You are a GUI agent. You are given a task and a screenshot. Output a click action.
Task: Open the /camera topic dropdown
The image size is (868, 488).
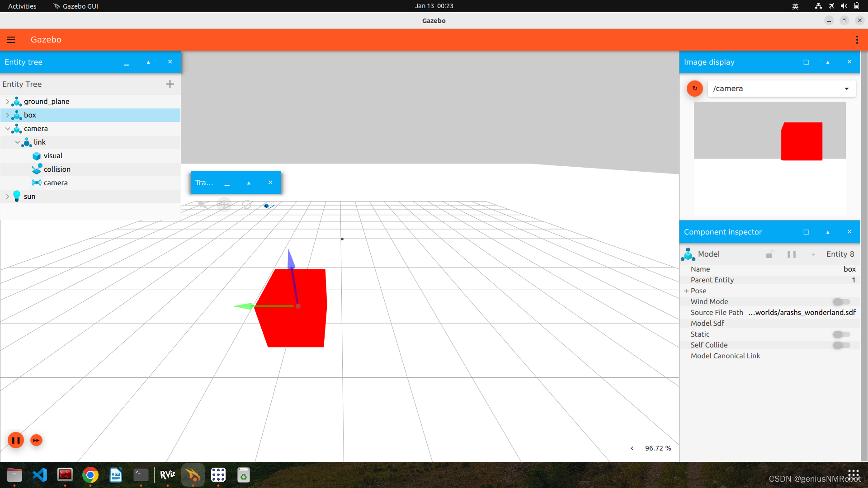click(x=846, y=89)
